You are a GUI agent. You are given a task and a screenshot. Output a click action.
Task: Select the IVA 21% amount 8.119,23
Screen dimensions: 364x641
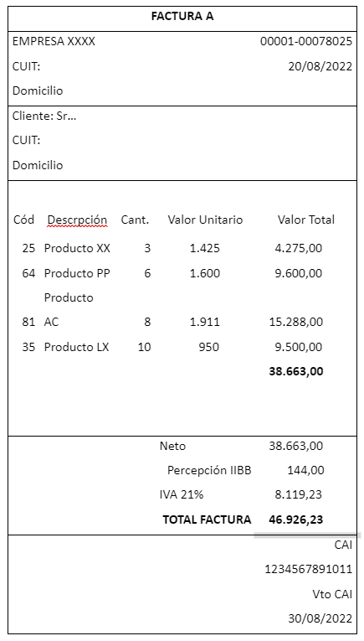[x=298, y=495]
